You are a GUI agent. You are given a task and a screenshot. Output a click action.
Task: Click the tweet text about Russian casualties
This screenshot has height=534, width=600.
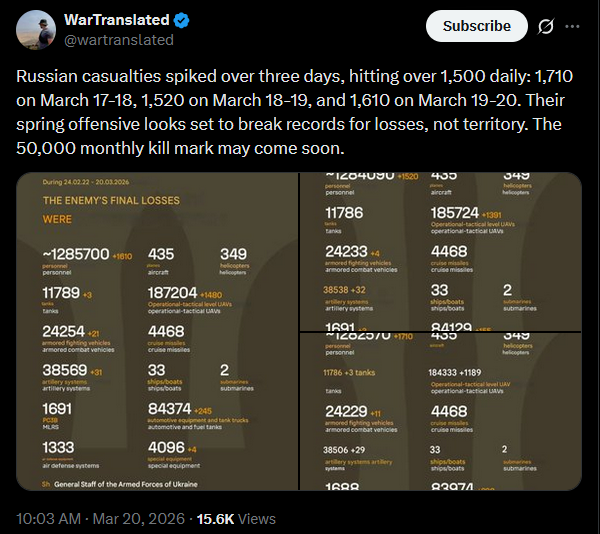(x=294, y=112)
